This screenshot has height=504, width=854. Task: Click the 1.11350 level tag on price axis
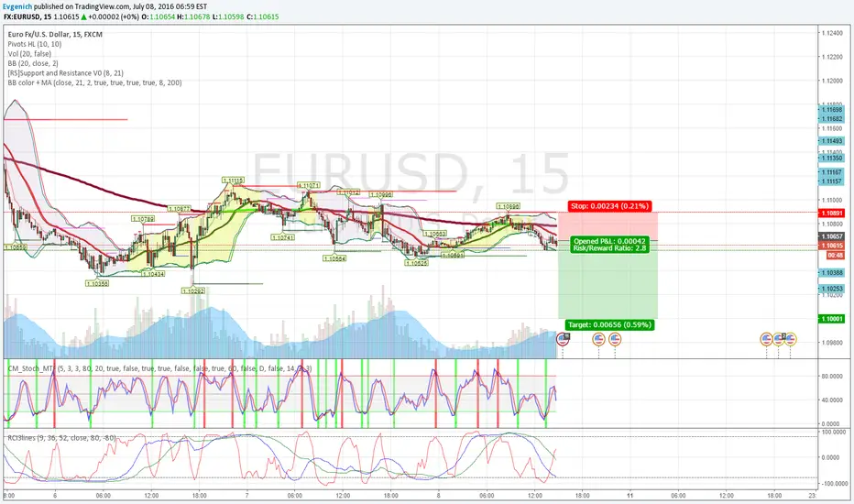pyautogui.click(x=831, y=158)
